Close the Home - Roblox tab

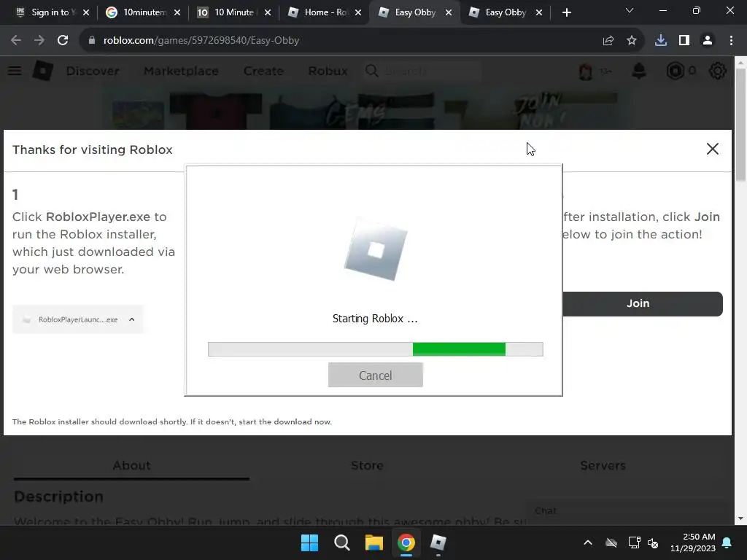[357, 13]
